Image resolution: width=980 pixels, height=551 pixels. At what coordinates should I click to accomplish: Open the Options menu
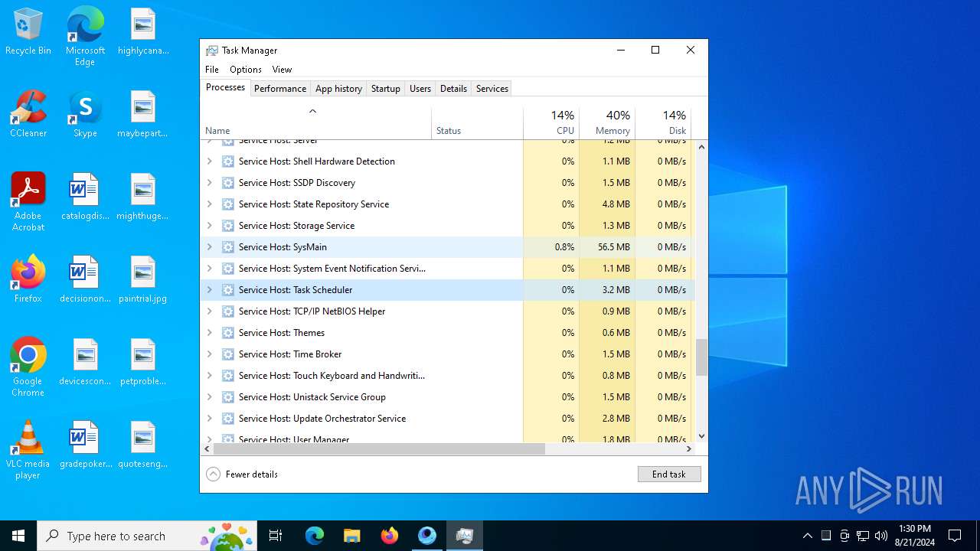[246, 70]
